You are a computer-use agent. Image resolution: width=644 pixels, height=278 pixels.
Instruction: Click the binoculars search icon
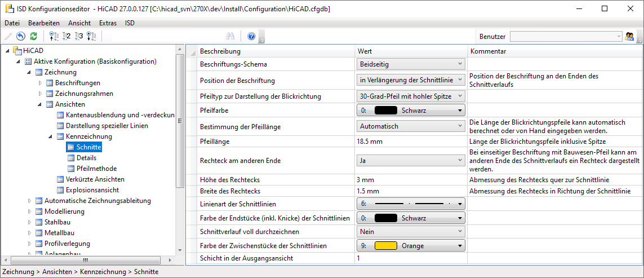pos(230,36)
